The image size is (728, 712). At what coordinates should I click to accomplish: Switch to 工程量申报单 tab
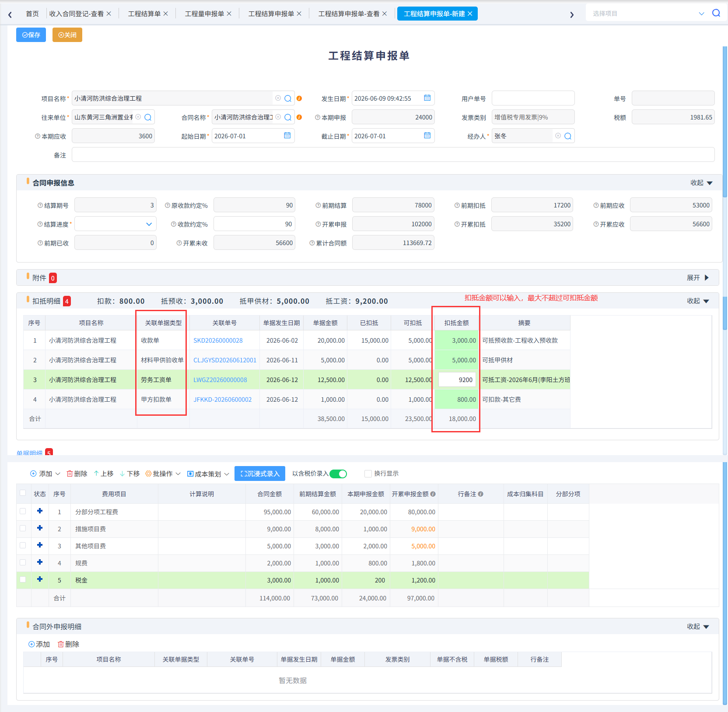(x=204, y=14)
